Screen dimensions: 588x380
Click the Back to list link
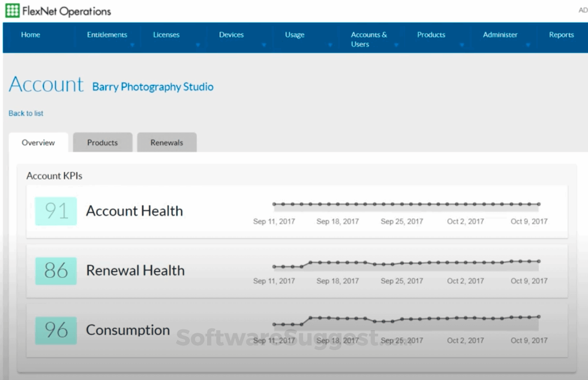tap(26, 113)
